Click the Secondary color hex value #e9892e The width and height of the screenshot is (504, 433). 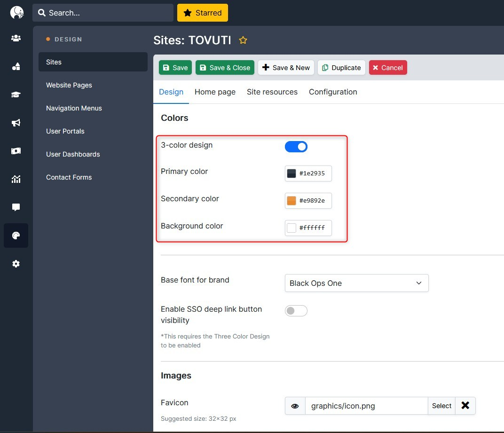pos(312,201)
